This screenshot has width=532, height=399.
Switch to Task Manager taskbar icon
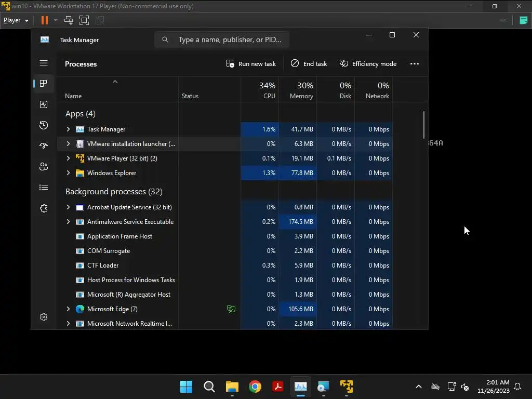[x=301, y=387]
